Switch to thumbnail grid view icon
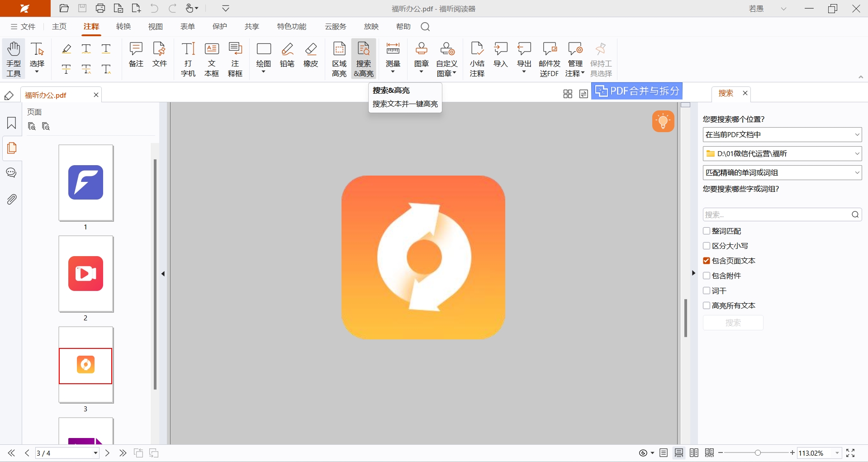This screenshot has height=462, width=868. pos(568,94)
